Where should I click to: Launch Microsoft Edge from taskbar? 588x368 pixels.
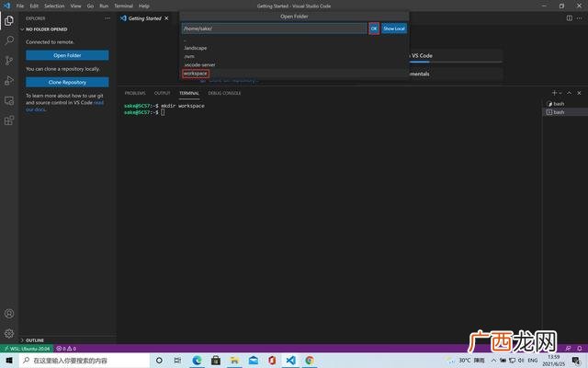[x=197, y=361]
